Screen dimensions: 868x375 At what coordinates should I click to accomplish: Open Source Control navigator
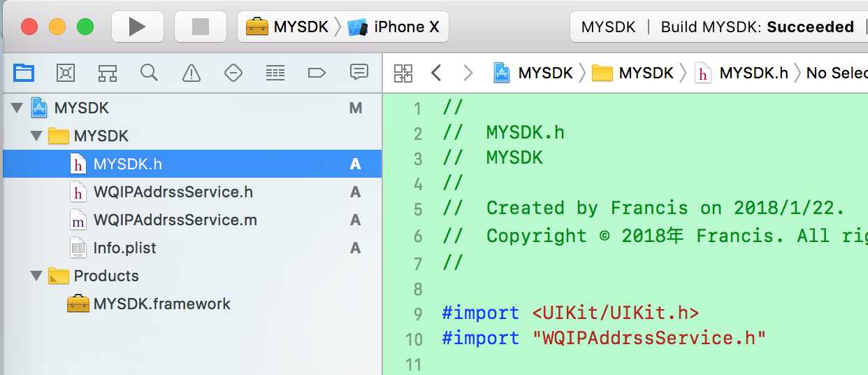point(65,72)
